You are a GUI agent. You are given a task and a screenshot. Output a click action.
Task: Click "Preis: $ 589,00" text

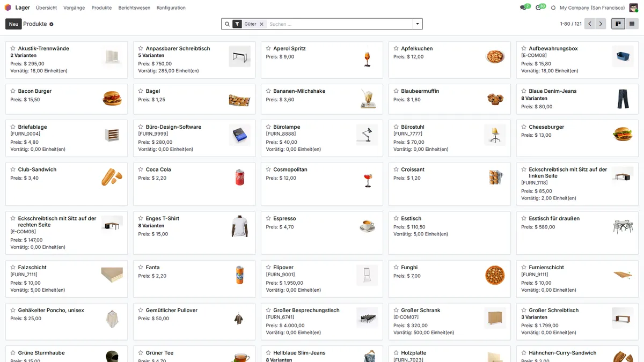538,227
